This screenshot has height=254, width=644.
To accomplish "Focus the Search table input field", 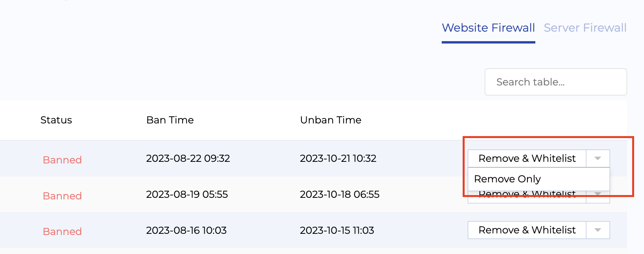I will [x=555, y=82].
